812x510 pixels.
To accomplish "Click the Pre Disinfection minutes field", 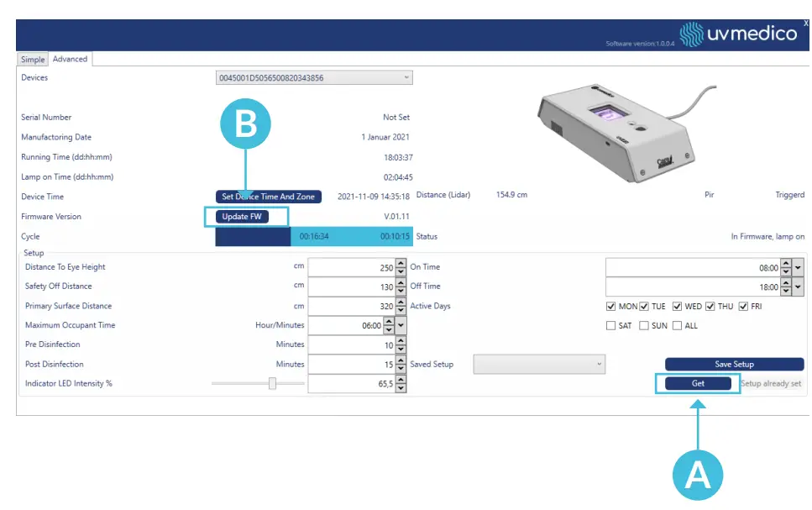I will [x=352, y=345].
